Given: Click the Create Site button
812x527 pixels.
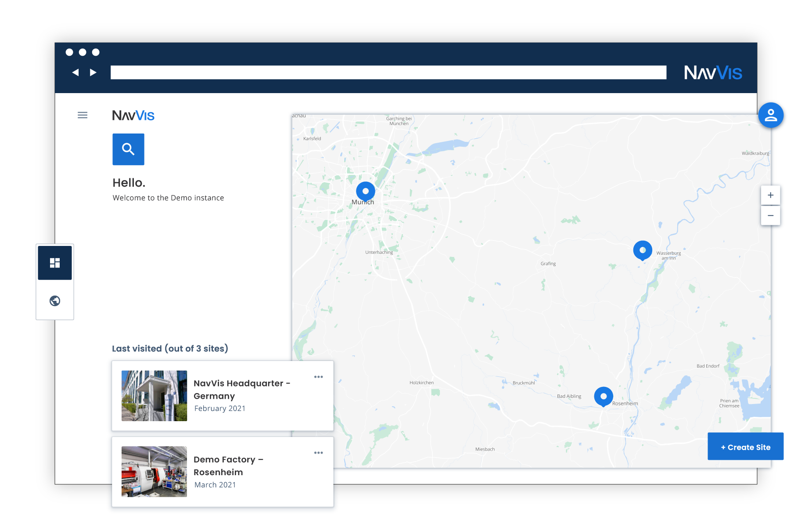Looking at the screenshot, I should [745, 447].
